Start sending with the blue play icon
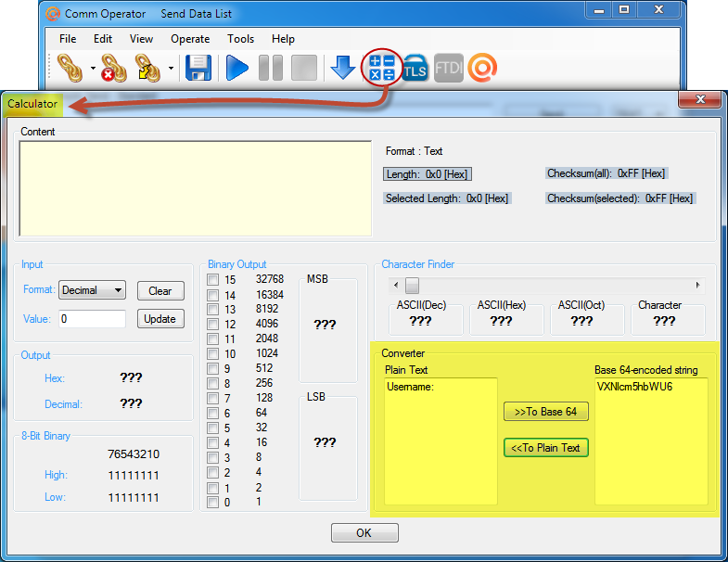The width and height of the screenshot is (728, 562). click(236, 68)
